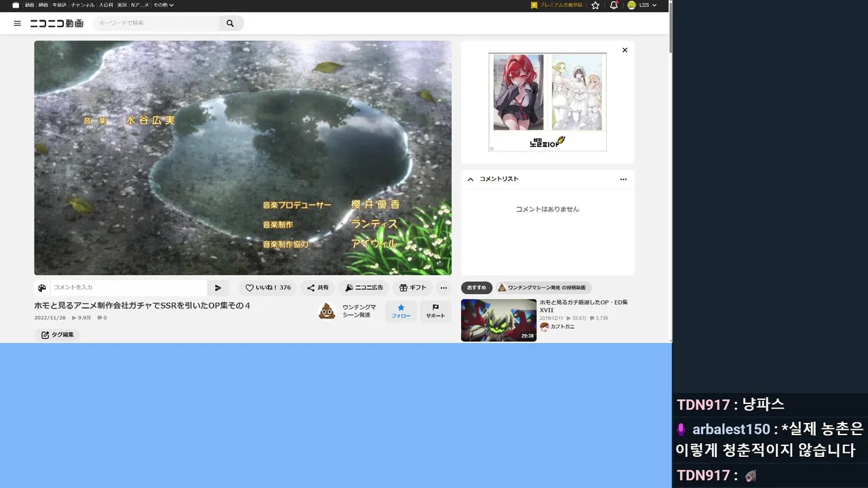868x488 pixels.
Task: Click the emote in TDN917's last chat message
Action: point(750,476)
